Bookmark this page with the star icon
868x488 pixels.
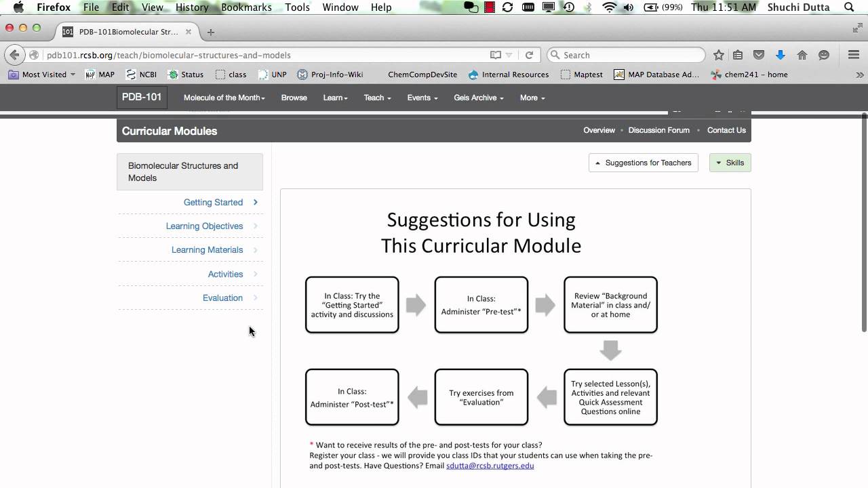click(719, 55)
